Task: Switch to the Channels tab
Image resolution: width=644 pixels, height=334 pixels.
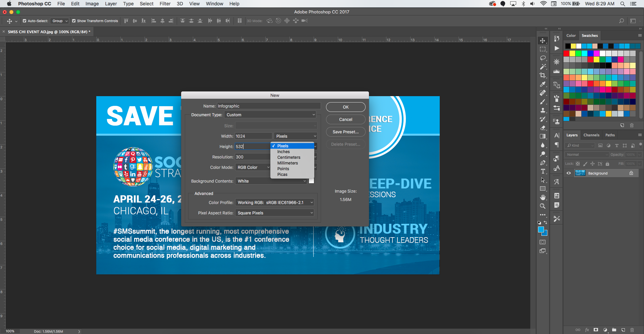Action: point(591,135)
